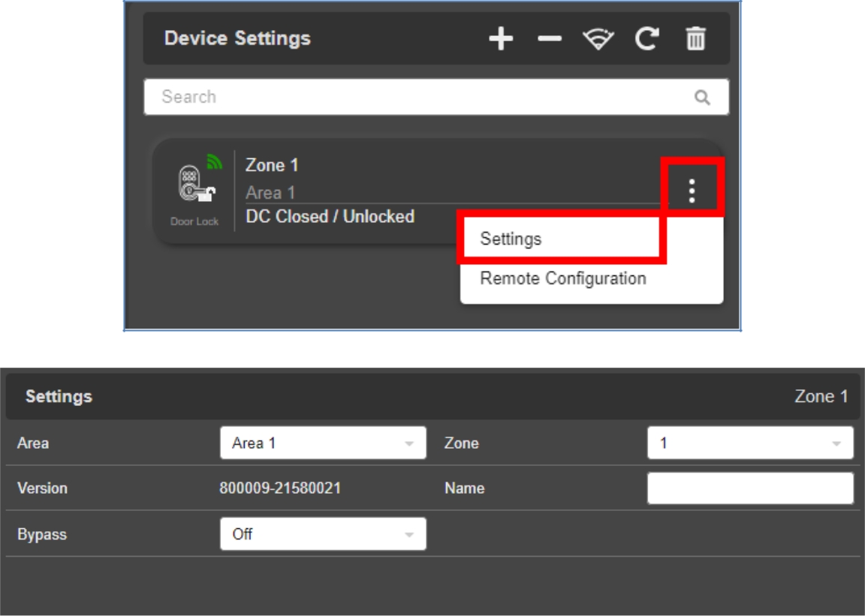Click the Device Settings panel title
The image size is (865, 616).
coord(237,38)
